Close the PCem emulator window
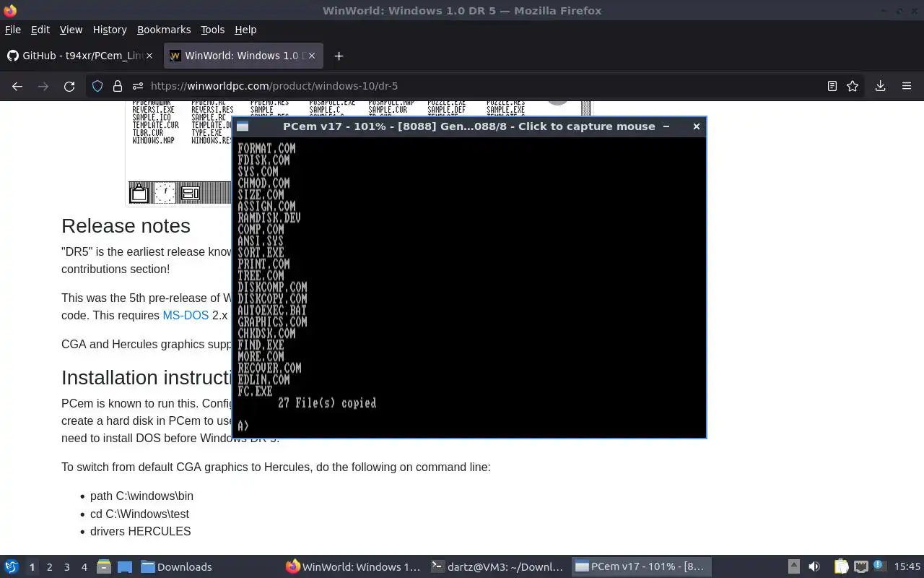Screen dimensions: 924x578 (696, 126)
